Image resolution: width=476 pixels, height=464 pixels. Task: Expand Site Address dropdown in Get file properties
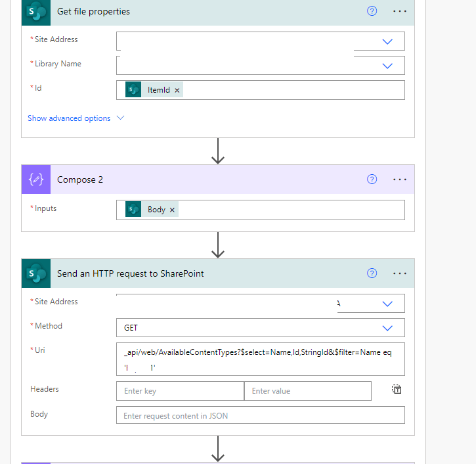387,41
